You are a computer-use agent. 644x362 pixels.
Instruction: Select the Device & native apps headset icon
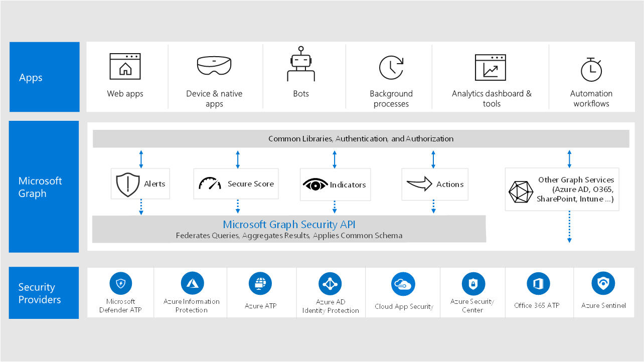(214, 66)
